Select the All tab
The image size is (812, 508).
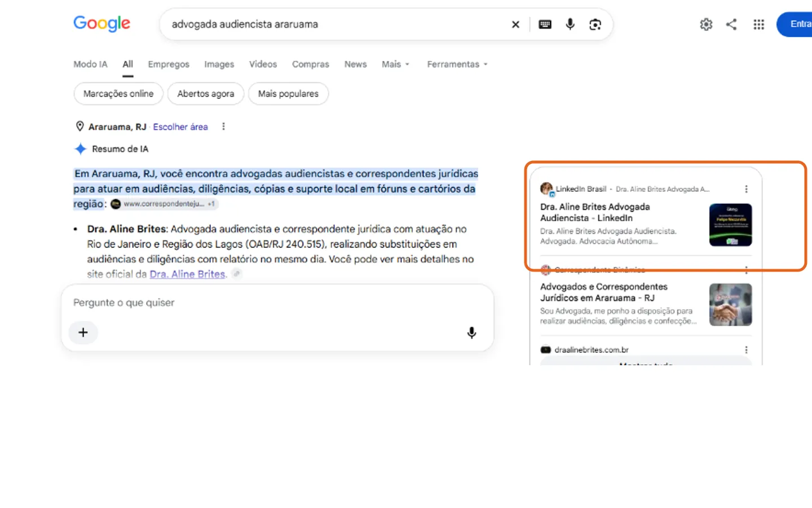pos(128,64)
